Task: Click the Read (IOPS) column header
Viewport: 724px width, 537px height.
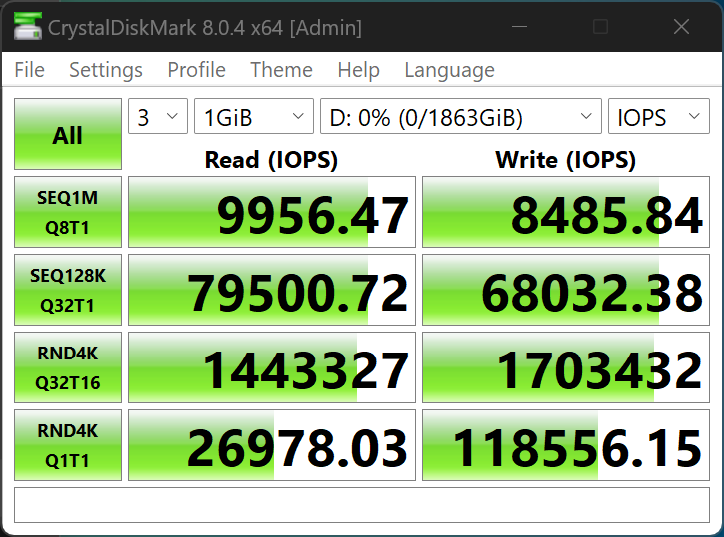Action: pos(272,160)
